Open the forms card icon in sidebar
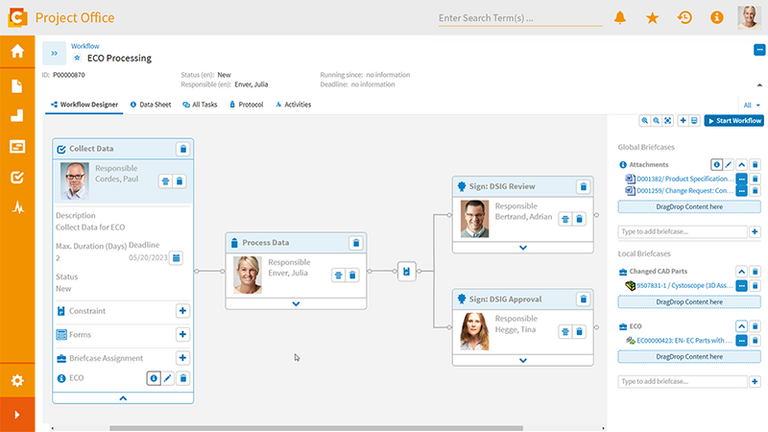 click(x=17, y=146)
